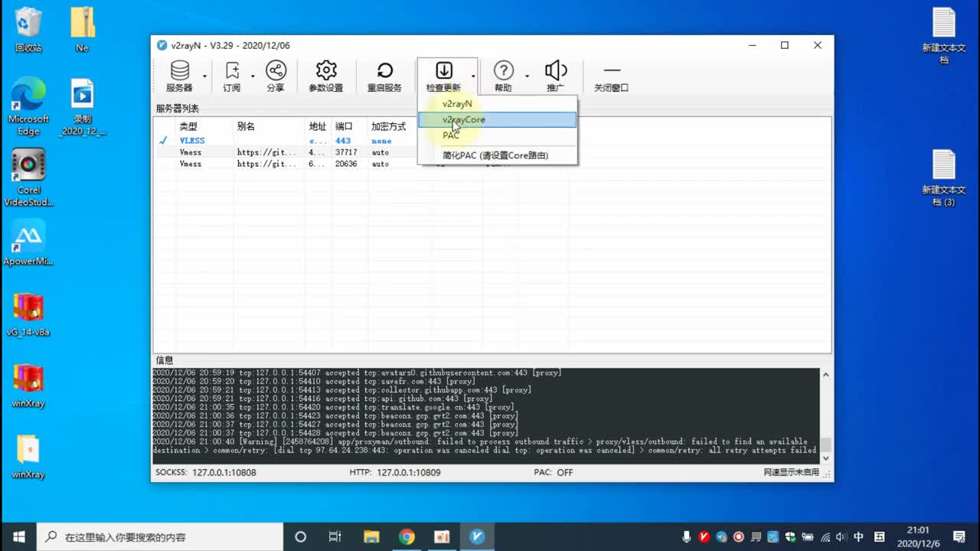This screenshot has height=551, width=980.
Task: Click the 端口 column header
Action: coord(350,126)
